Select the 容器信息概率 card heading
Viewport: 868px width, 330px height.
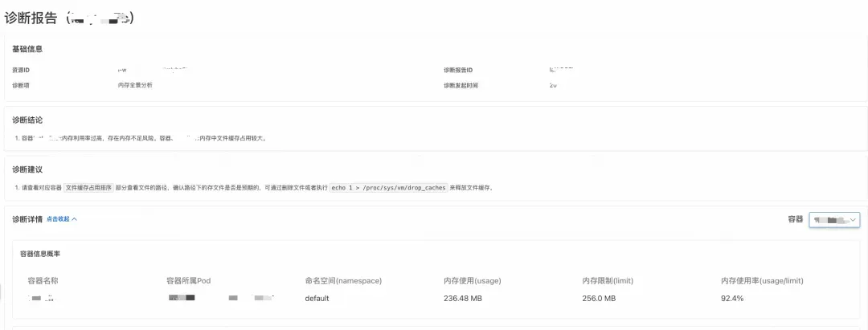40,254
